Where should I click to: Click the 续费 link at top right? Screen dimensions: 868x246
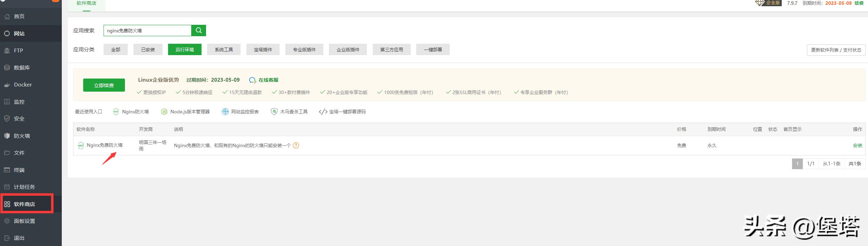[859, 3]
